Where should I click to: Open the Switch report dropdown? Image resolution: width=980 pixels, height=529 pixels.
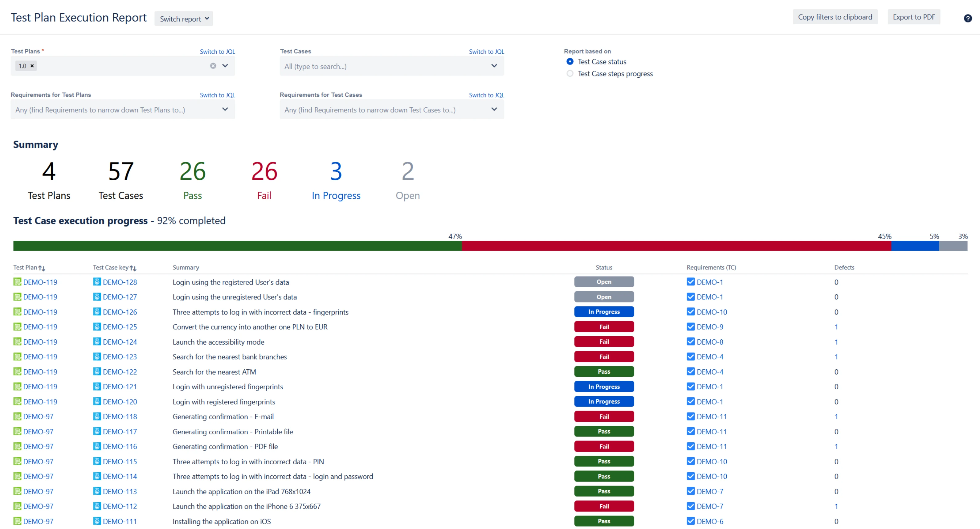[x=184, y=18]
